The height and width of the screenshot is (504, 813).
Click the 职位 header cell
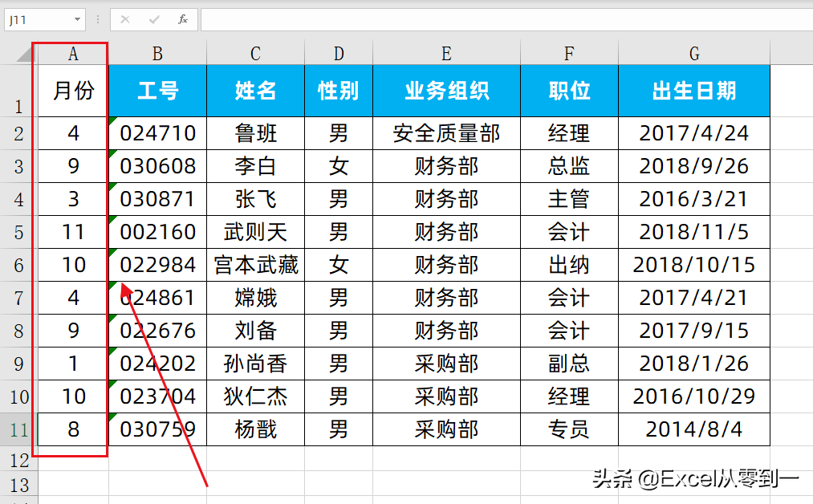[x=569, y=91]
